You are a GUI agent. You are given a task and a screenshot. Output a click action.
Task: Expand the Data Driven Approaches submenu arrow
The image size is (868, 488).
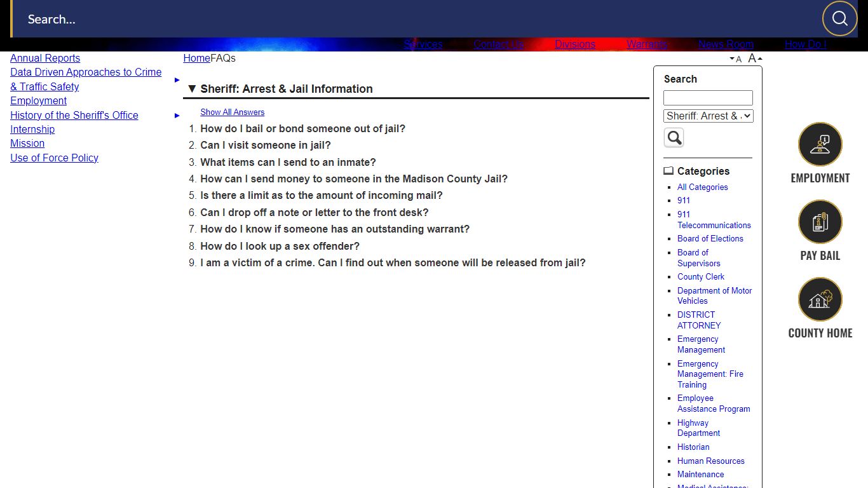tap(177, 80)
